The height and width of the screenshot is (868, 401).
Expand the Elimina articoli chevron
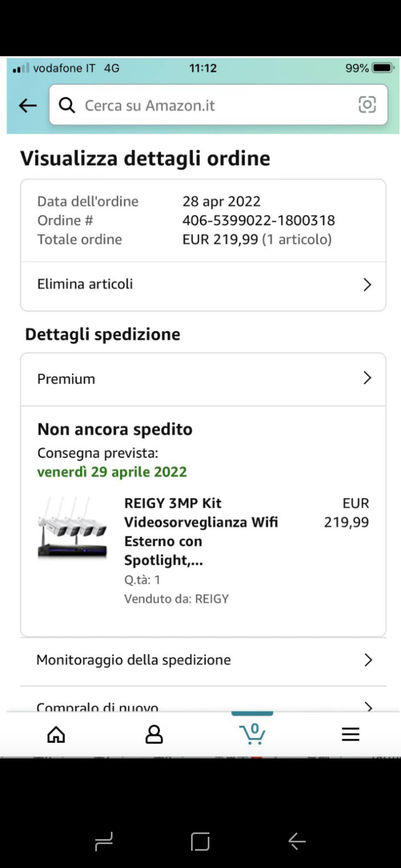click(x=367, y=285)
